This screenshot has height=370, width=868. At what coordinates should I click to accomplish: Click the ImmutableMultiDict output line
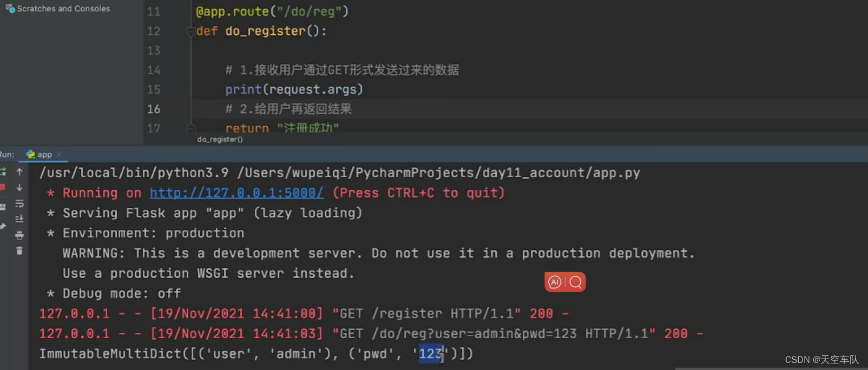(x=256, y=354)
